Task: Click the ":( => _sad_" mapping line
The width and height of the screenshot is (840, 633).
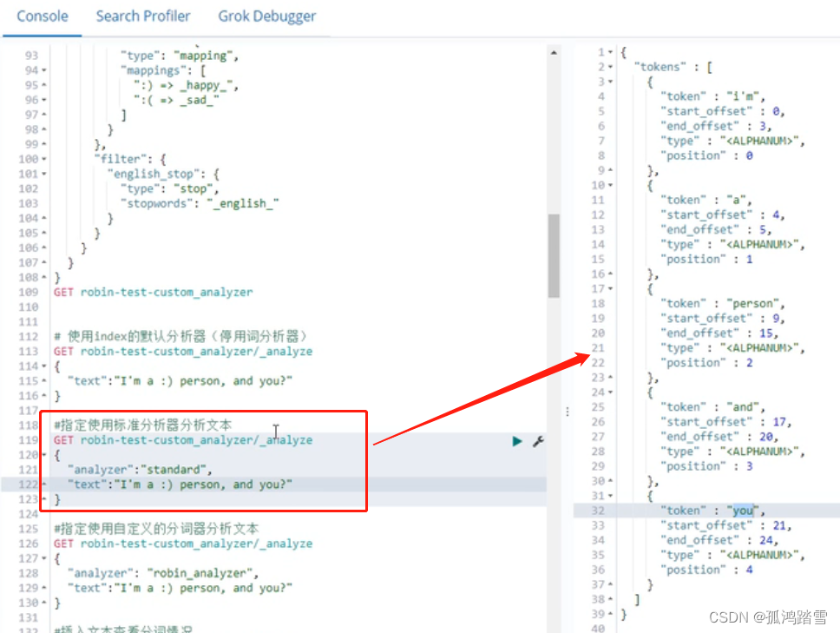Action: pyautogui.click(x=177, y=100)
